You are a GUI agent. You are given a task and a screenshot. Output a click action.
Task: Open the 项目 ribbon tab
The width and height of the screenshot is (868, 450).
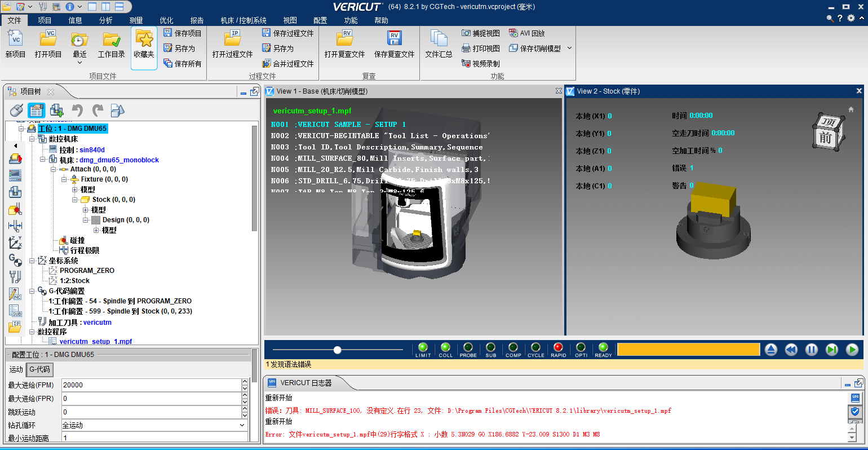click(45, 20)
